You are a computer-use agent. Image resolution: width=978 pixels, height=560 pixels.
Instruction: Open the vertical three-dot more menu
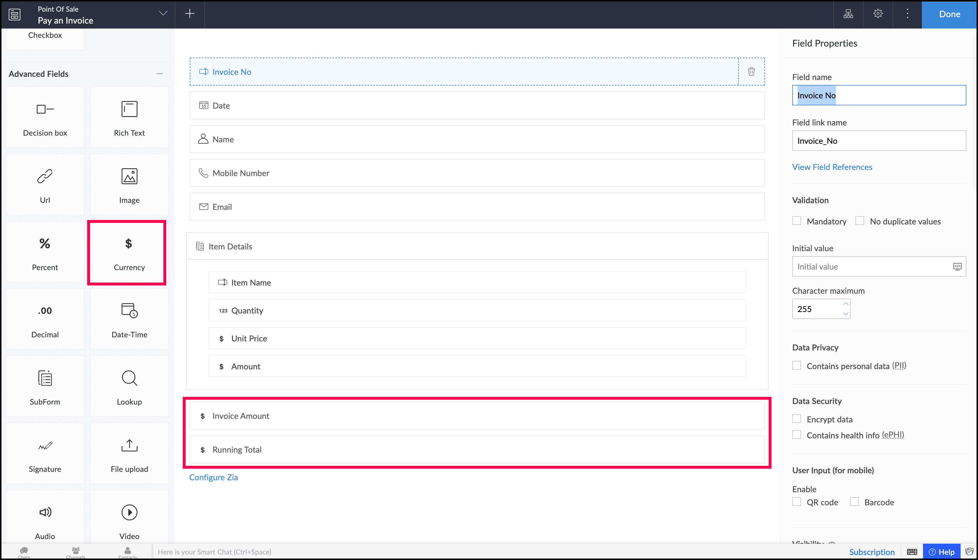(x=907, y=14)
